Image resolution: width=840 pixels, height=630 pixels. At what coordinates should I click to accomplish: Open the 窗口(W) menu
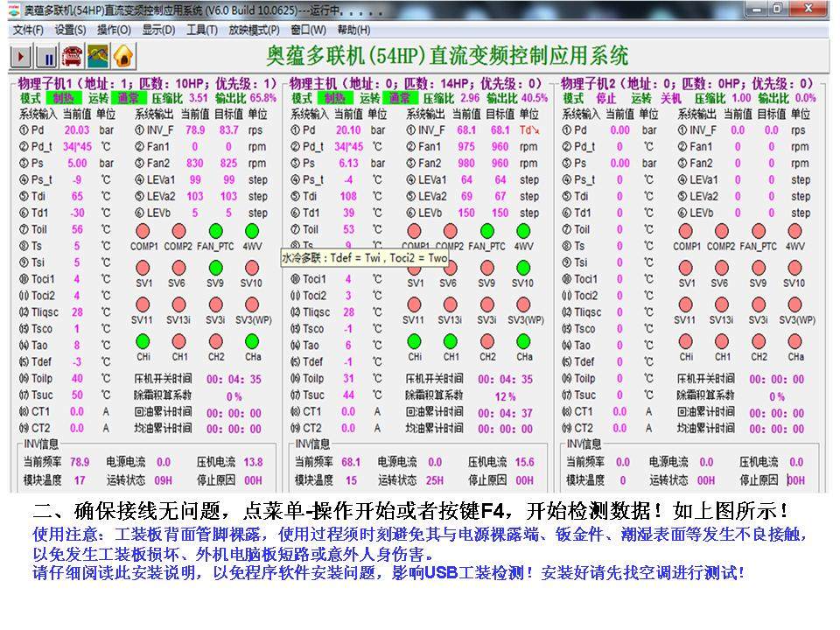click(309, 30)
